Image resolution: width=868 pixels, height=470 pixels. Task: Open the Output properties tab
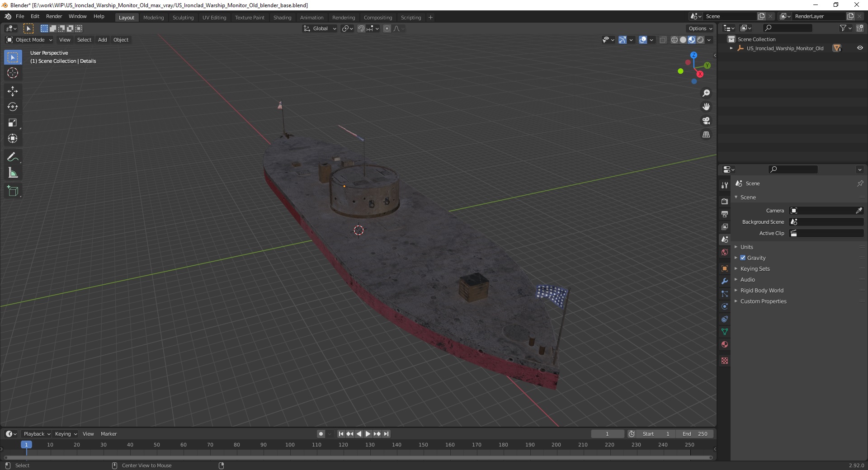725,214
